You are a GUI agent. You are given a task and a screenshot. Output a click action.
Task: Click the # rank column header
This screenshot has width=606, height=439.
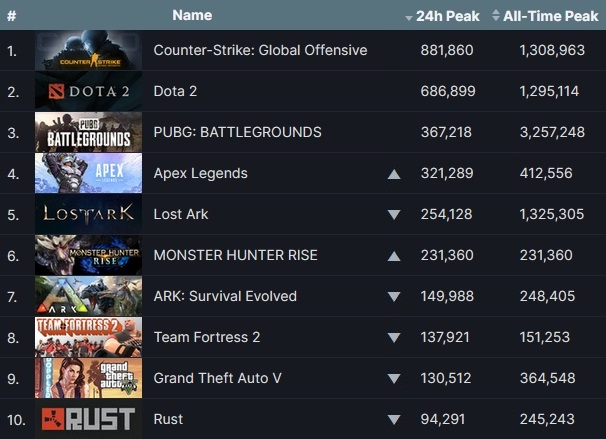click(x=11, y=15)
